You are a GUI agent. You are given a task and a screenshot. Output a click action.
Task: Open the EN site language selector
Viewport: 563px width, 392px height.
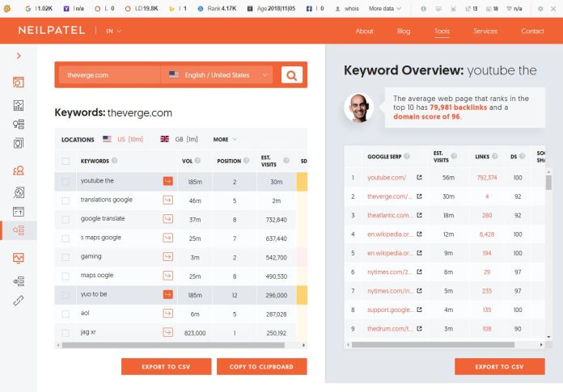[113, 31]
